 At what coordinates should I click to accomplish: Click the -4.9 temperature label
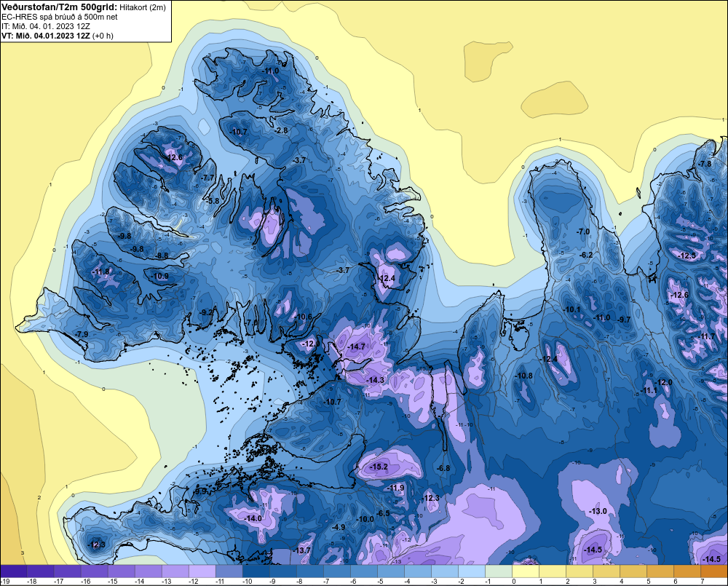pos(339,527)
